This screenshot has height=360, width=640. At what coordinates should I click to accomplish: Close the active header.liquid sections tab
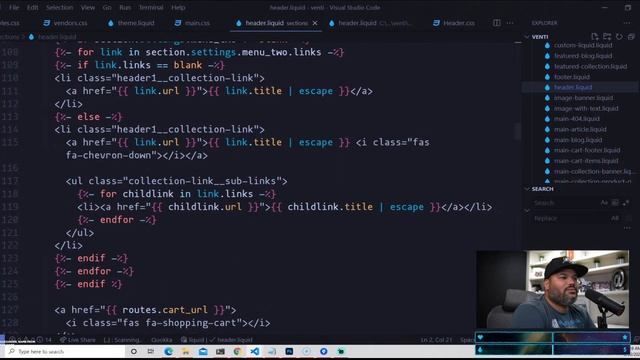pos(315,23)
